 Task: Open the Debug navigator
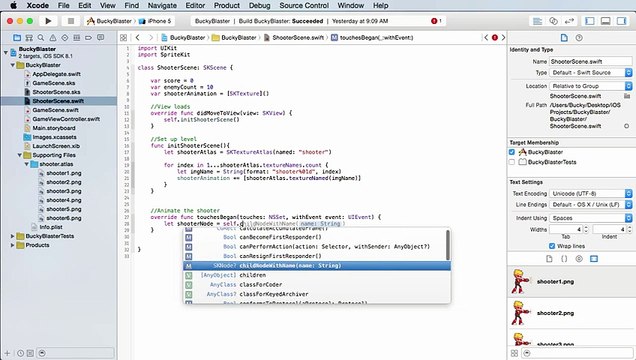[76, 38]
